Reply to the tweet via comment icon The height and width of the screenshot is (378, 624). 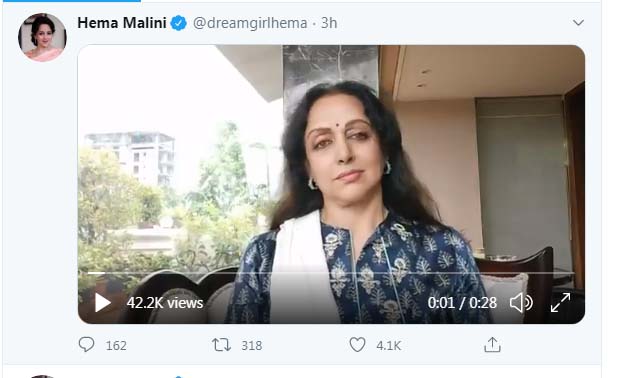click(86, 345)
